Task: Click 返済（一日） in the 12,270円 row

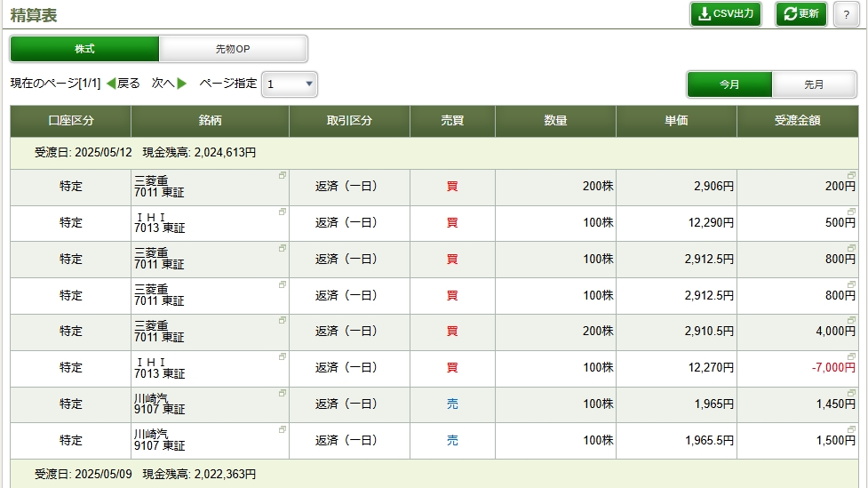Action: tap(346, 368)
